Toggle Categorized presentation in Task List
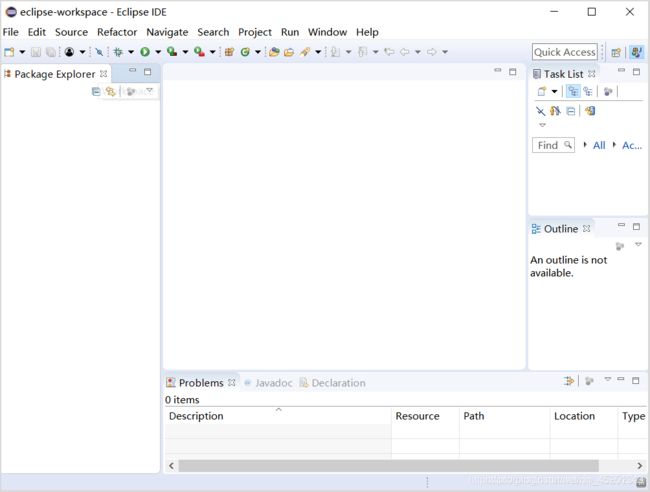 tap(573, 91)
